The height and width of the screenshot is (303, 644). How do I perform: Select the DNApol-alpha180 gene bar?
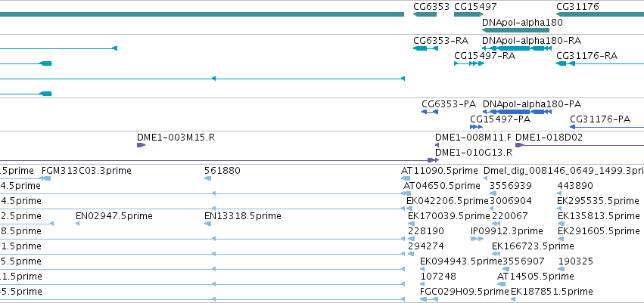coord(515,30)
